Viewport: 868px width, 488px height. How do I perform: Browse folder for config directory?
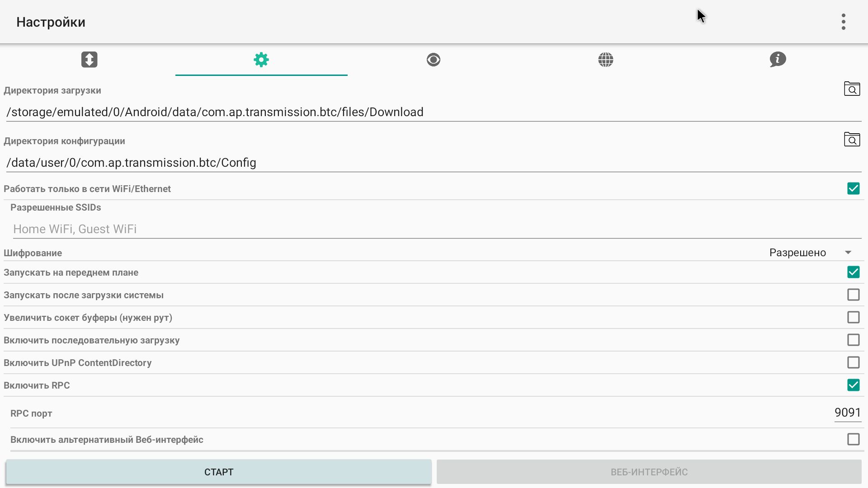[852, 140]
